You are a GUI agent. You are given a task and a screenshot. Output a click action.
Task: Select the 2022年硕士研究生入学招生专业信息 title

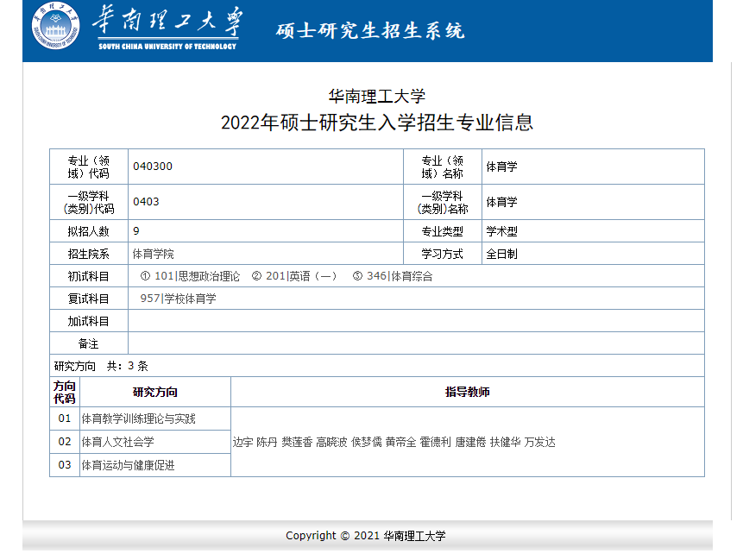(x=377, y=123)
